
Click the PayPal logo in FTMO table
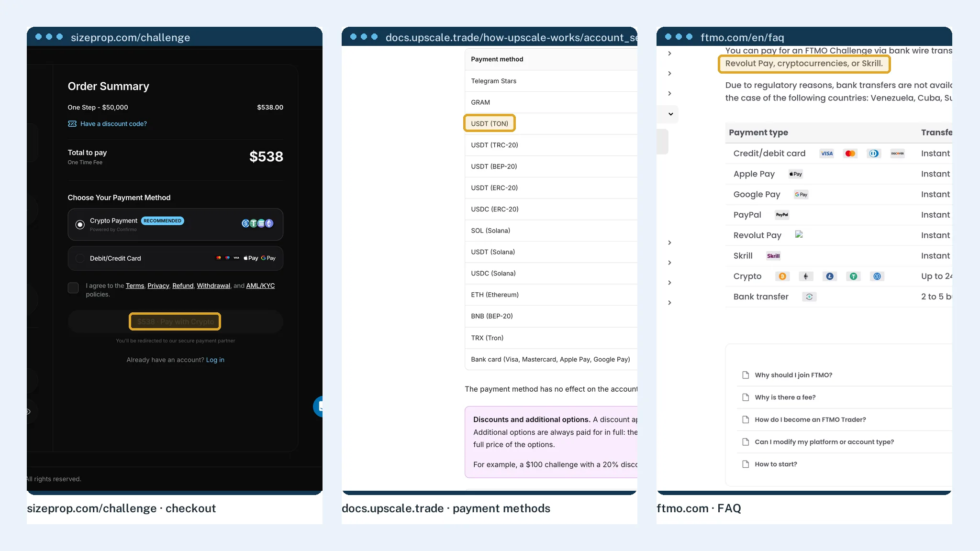tap(782, 215)
